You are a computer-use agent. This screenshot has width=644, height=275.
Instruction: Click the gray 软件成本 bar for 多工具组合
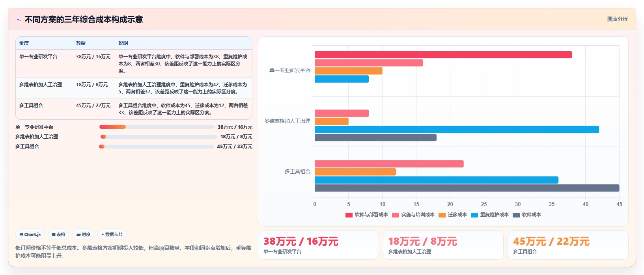pos(467,188)
